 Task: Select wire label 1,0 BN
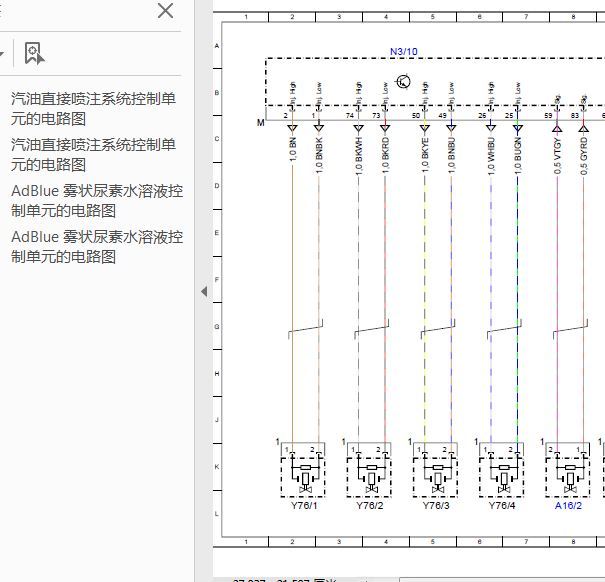tap(292, 150)
